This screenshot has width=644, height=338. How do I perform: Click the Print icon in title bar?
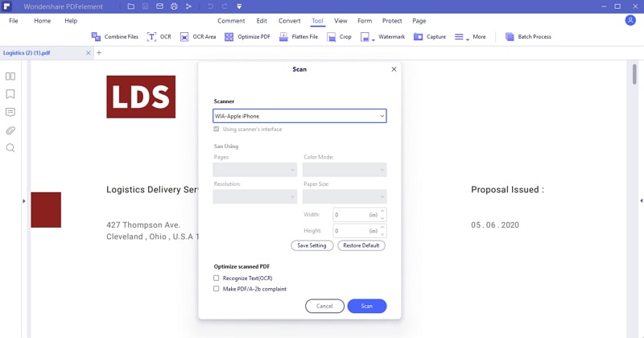click(x=174, y=6)
